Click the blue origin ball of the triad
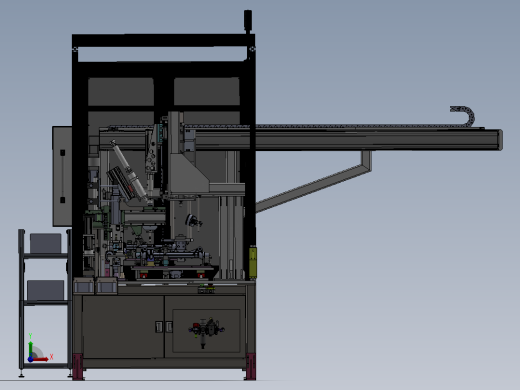This screenshot has width=520, height=390. pyautogui.click(x=31, y=359)
